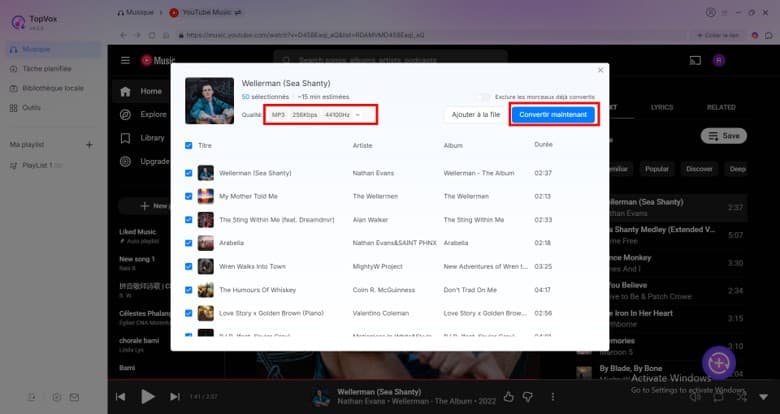Image resolution: width=780 pixels, height=414 pixels.
Task: Click the Artiste column header
Action: coord(362,145)
